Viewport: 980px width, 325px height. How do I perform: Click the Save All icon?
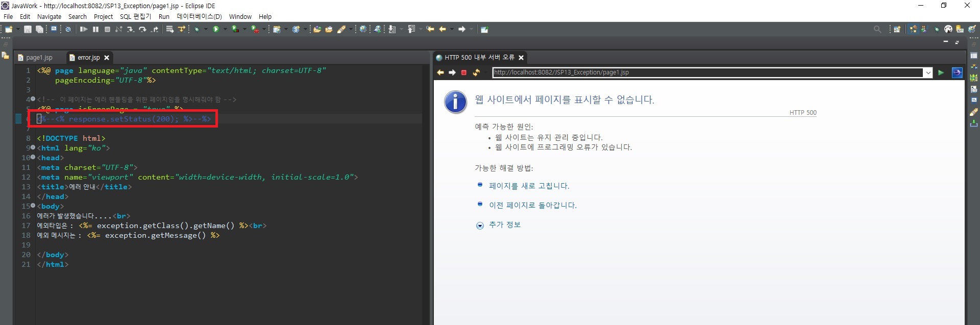(x=39, y=30)
